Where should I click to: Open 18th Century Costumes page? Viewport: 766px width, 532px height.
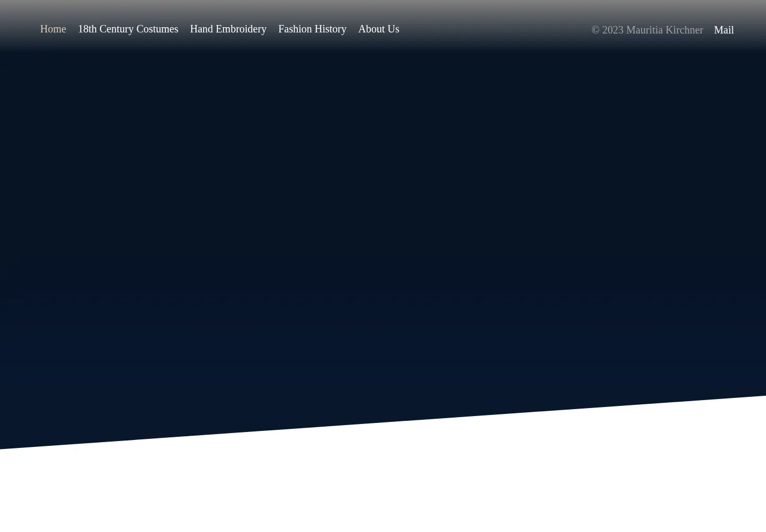128,29
